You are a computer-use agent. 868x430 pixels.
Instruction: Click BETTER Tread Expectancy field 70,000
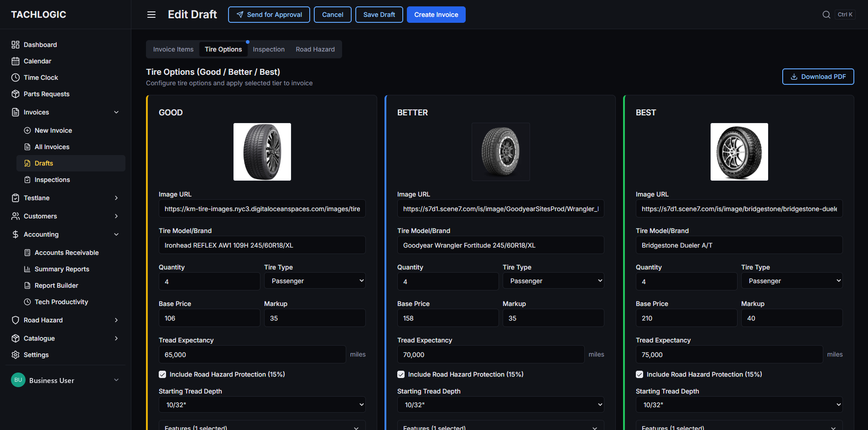pos(491,354)
